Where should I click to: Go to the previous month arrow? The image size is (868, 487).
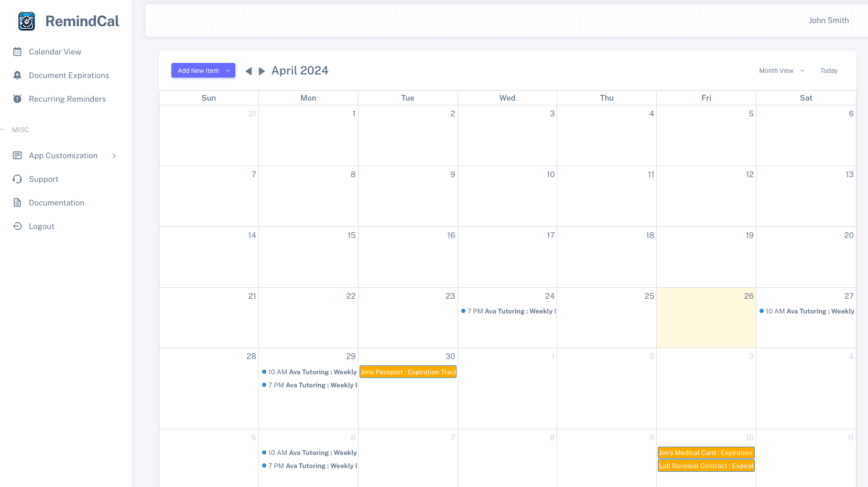(x=248, y=70)
